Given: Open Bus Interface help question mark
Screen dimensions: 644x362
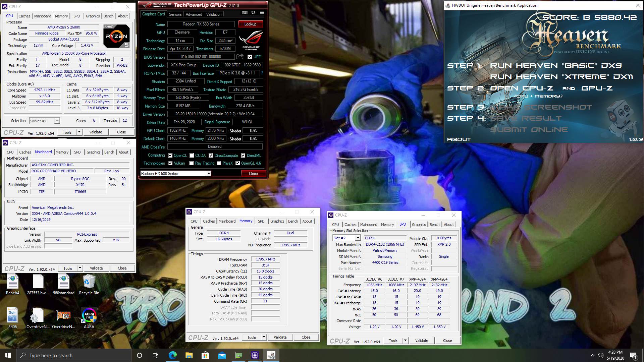Looking at the screenshot, I should coord(262,73).
